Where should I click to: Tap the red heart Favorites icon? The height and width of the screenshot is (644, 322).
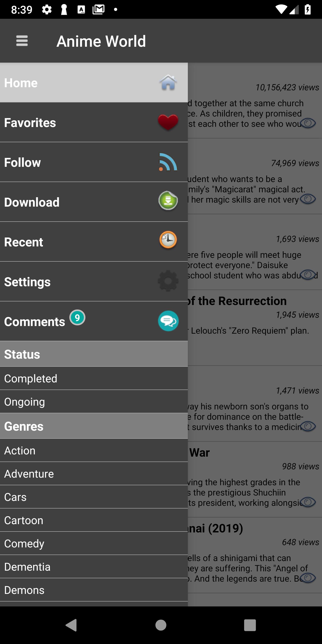(168, 122)
